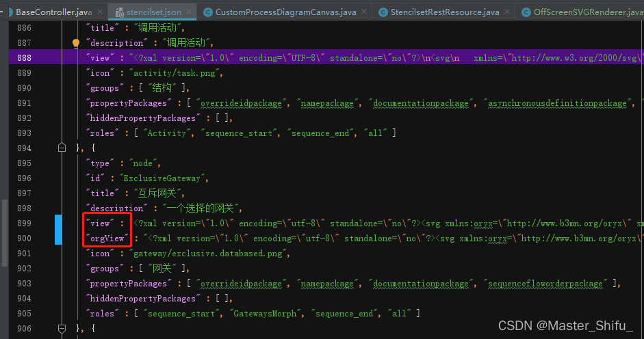Click "ExclusiveGateway" id value
Viewport: 644px width, 339px height.
coord(162,178)
